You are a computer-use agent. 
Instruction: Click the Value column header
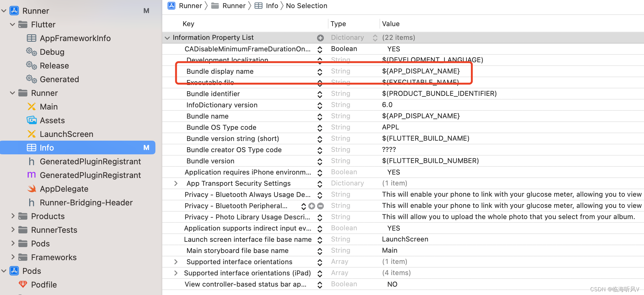click(x=391, y=24)
